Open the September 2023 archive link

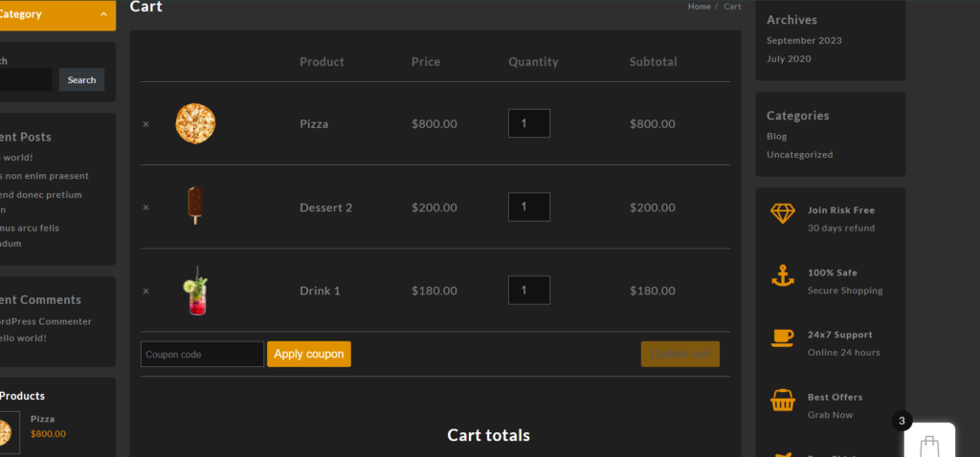click(x=804, y=41)
